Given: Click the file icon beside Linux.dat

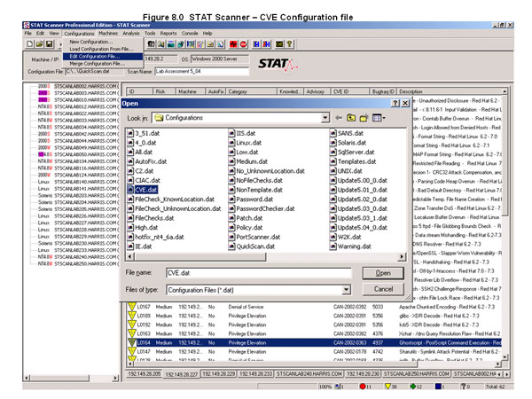Looking at the screenshot, I should 231,143.
